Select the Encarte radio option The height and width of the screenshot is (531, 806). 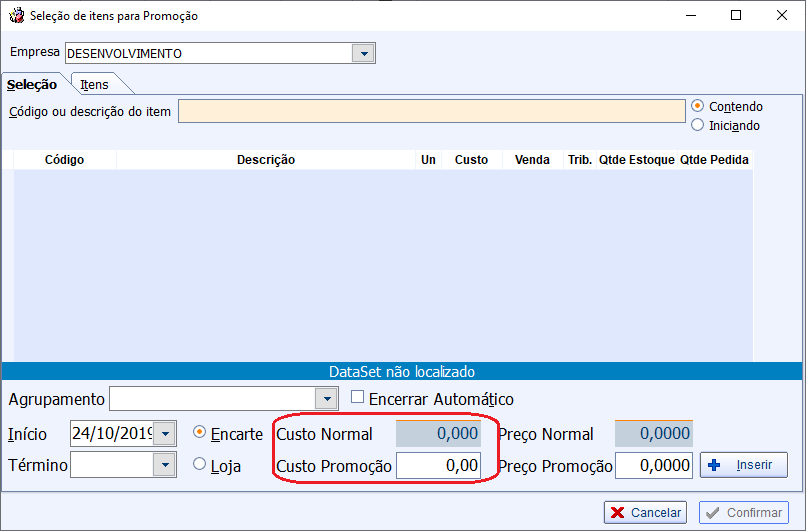tap(199, 433)
